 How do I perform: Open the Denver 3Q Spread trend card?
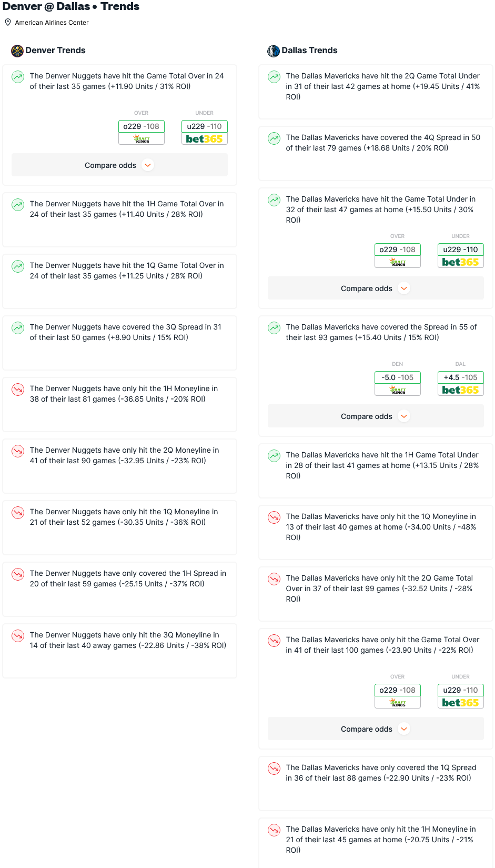tap(119, 343)
